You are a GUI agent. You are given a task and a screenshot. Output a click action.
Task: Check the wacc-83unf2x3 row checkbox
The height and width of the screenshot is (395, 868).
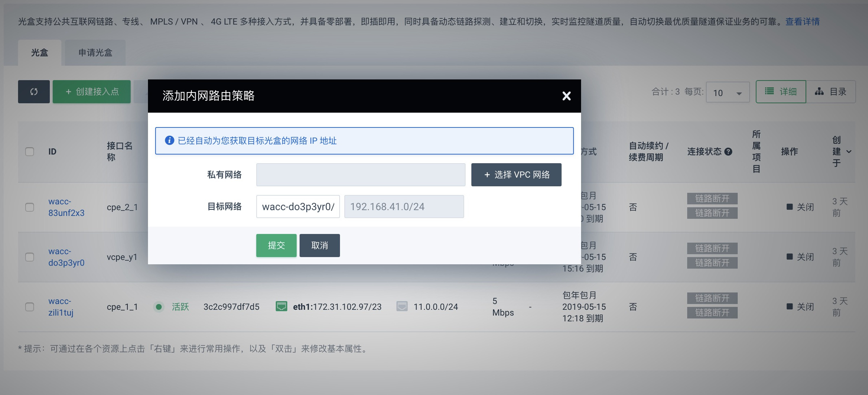coord(30,207)
